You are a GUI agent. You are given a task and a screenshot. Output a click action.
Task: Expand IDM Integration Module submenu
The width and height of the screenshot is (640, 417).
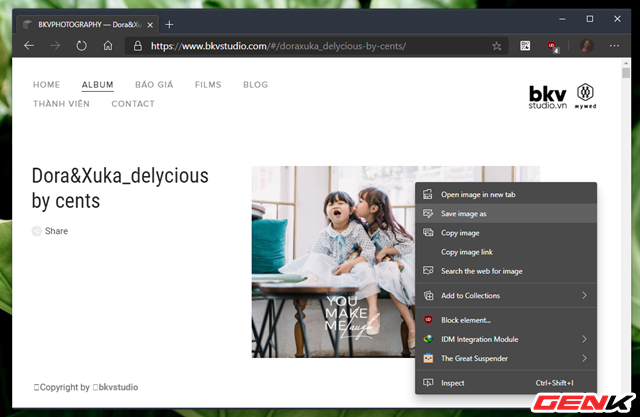(584, 339)
